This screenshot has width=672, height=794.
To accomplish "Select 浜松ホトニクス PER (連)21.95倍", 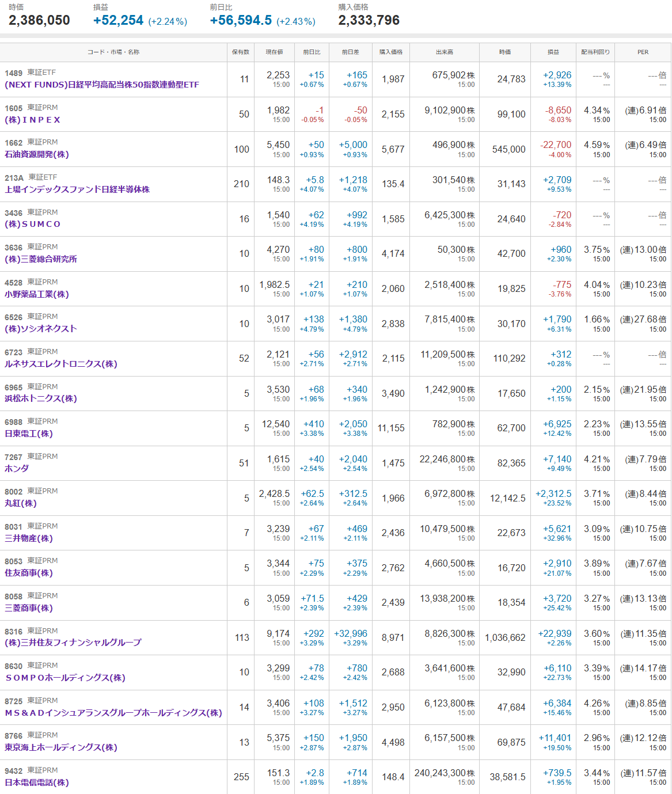I will click(x=643, y=389).
